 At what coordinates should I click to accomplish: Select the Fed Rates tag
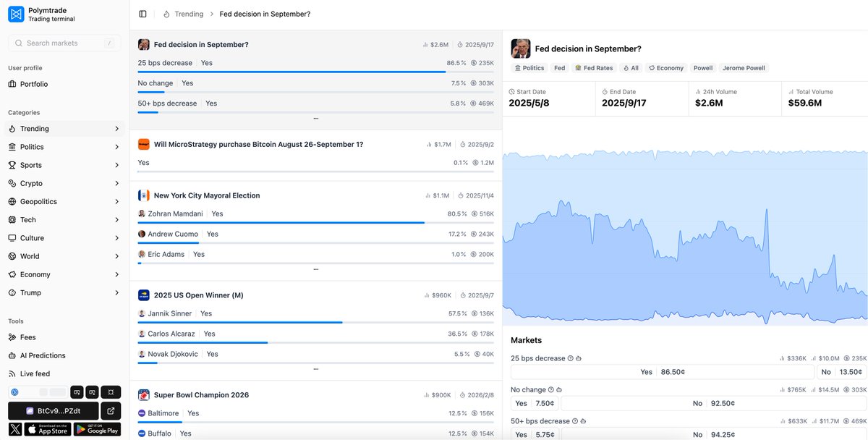[x=594, y=68]
